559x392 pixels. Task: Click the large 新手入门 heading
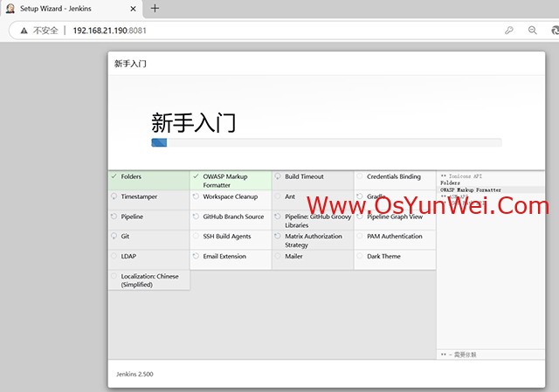[x=193, y=122]
